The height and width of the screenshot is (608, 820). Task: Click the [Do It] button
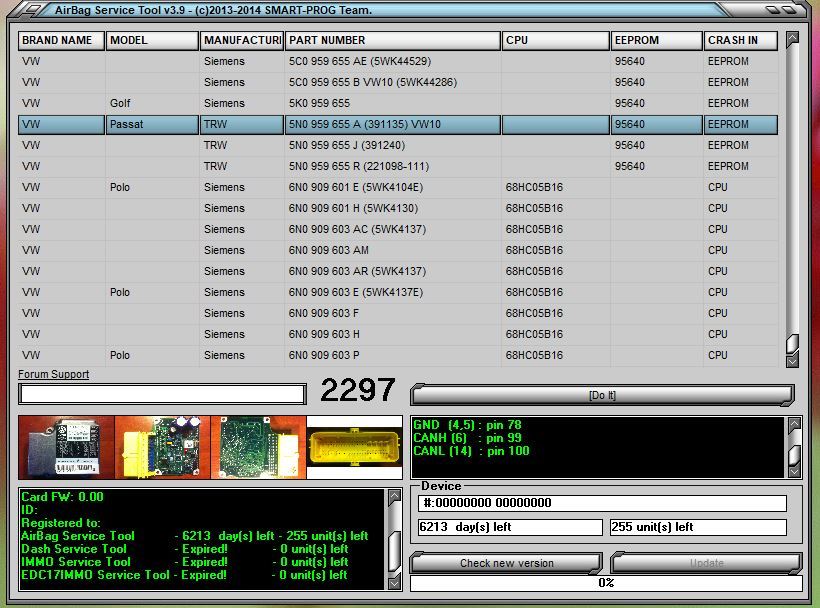coord(602,395)
